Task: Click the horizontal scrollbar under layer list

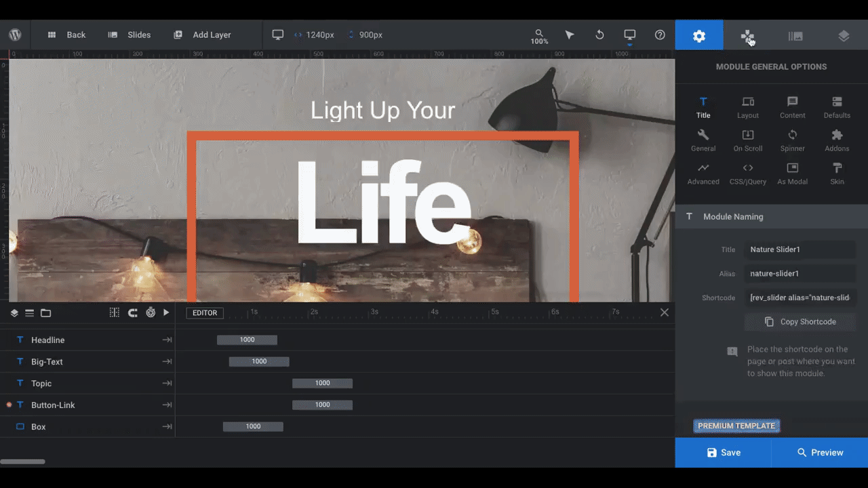Action: tap(22, 462)
